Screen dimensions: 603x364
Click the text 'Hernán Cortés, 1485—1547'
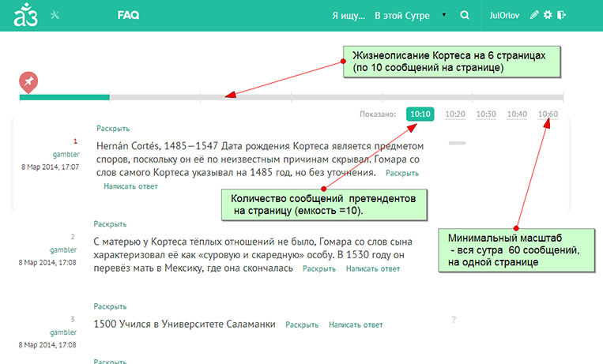point(157,146)
